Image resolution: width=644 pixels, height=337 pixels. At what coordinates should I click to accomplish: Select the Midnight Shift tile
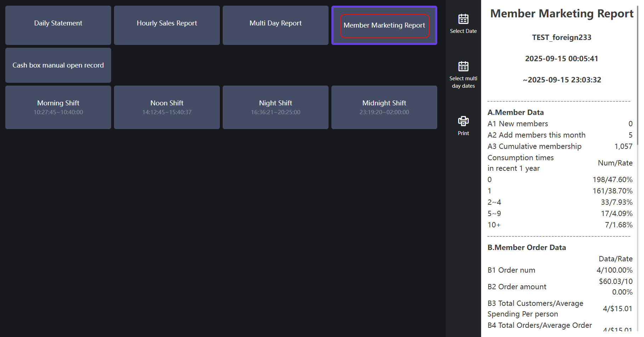[384, 107]
